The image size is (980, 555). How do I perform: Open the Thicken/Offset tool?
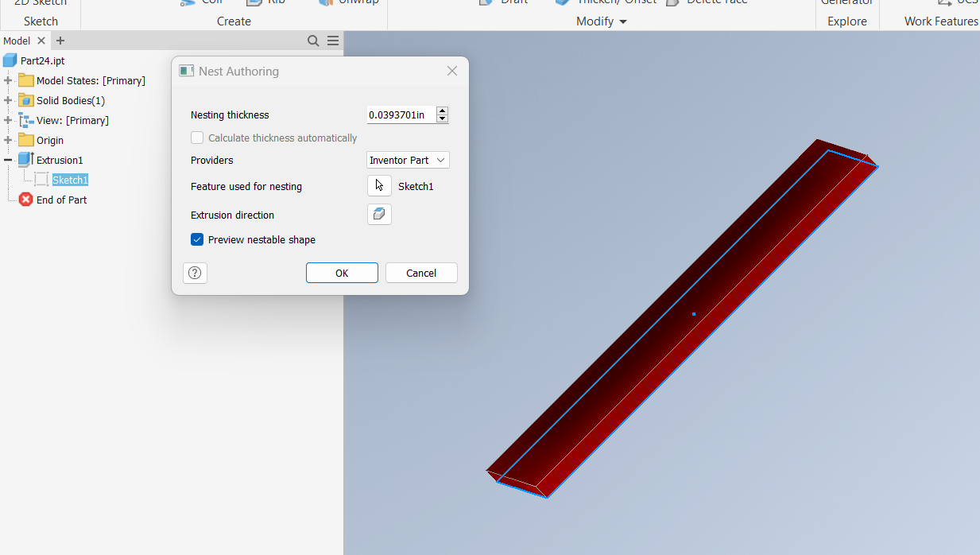pos(604,2)
